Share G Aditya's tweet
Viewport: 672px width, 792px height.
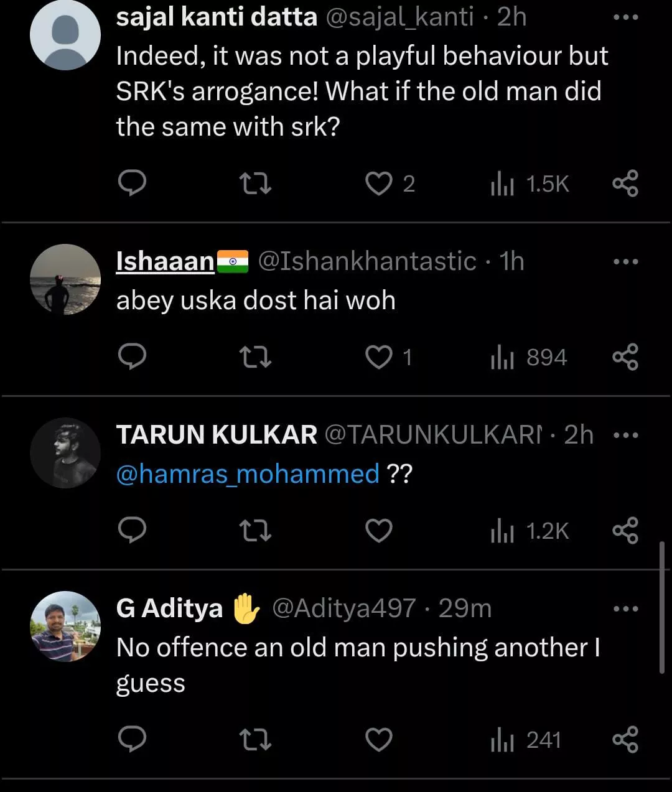625,740
